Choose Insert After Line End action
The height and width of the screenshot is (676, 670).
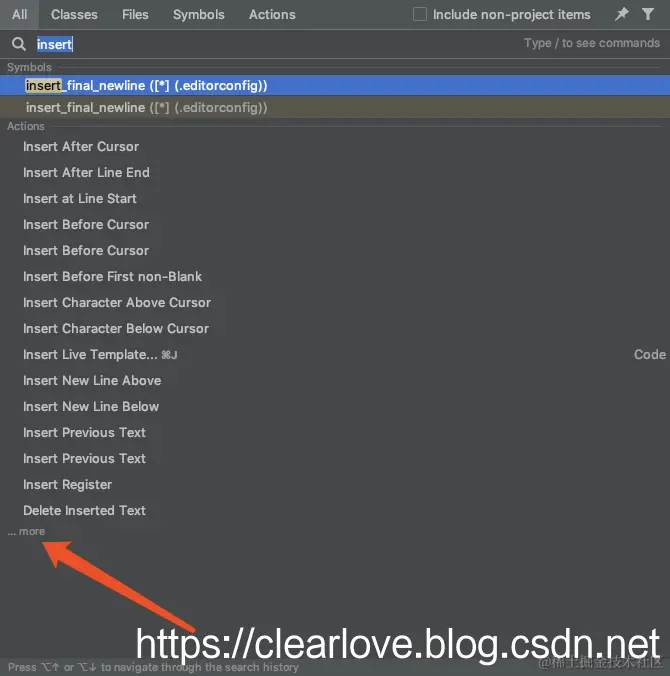335,172
